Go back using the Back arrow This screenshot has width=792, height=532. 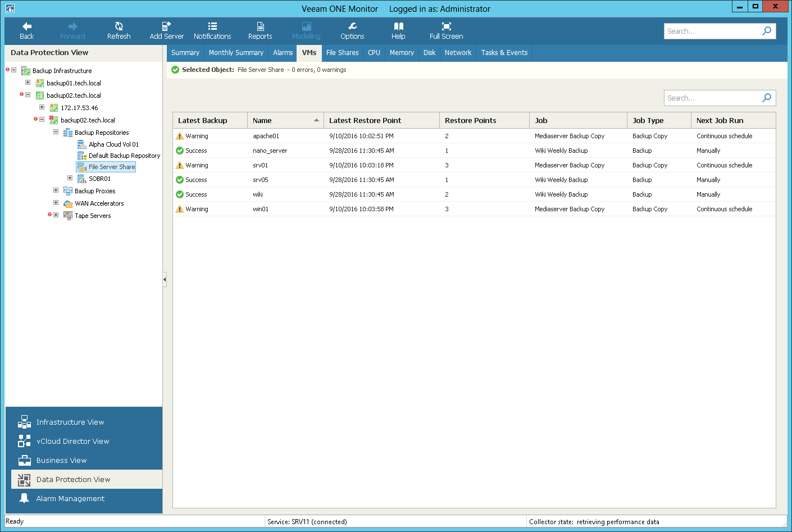[x=27, y=31]
